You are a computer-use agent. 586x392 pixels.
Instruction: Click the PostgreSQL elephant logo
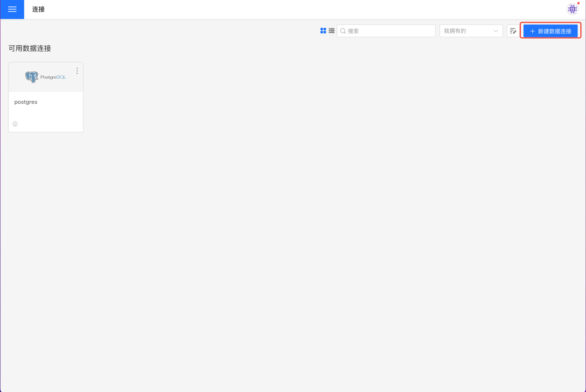point(32,77)
